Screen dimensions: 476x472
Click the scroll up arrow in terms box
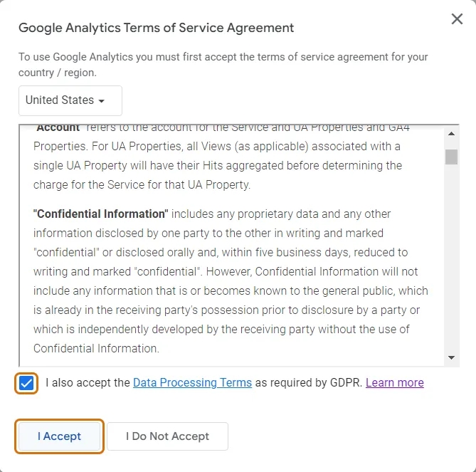(451, 134)
